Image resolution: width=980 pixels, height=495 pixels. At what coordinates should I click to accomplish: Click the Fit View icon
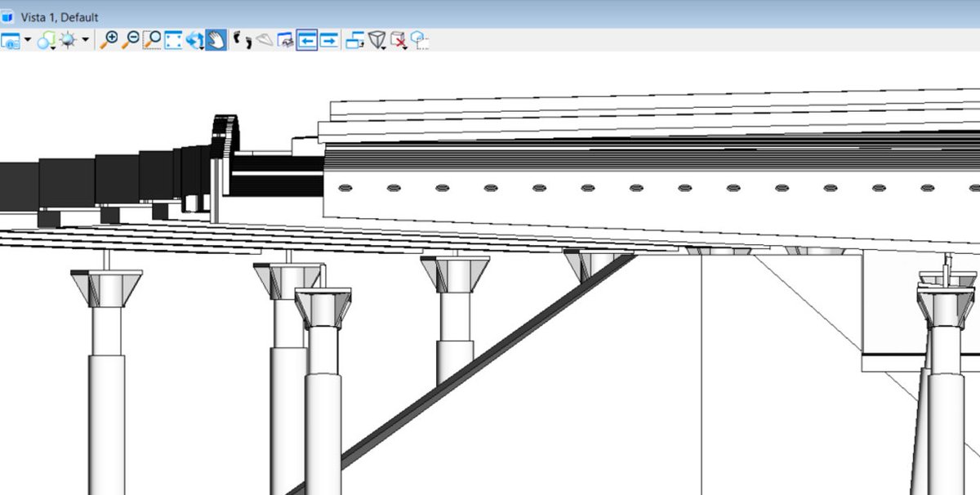click(173, 40)
